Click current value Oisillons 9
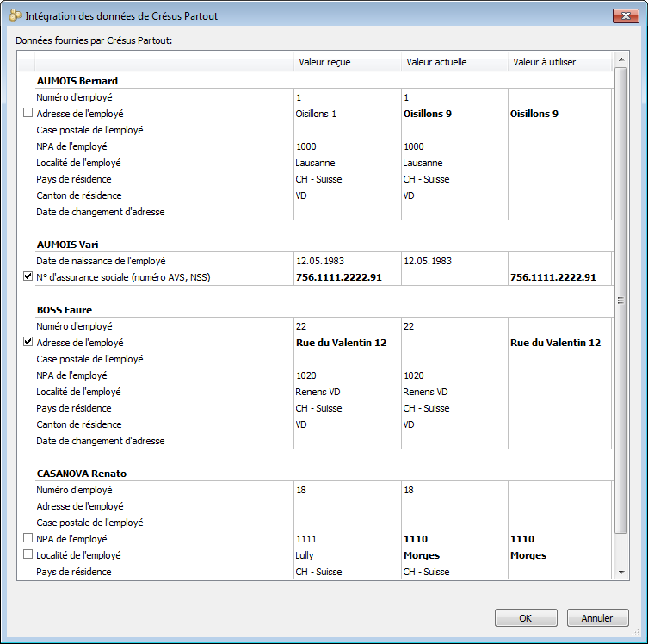Viewport: 648px width, 644px height. pos(428,114)
